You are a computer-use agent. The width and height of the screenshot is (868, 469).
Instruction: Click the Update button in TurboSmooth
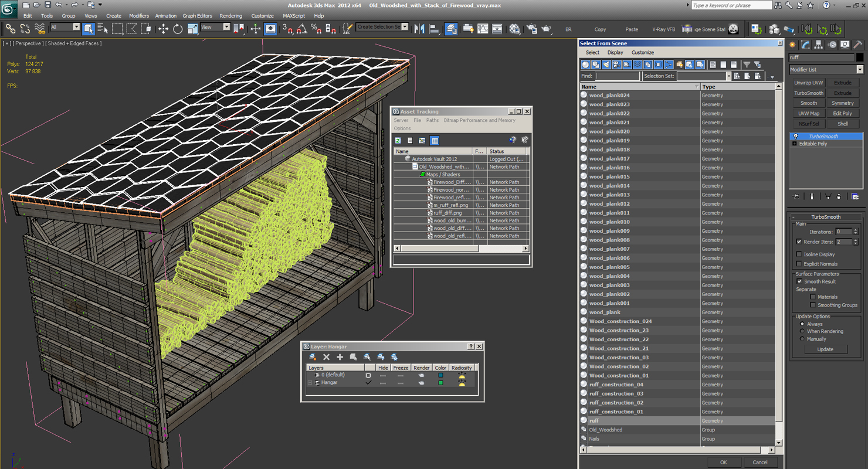[x=825, y=349]
